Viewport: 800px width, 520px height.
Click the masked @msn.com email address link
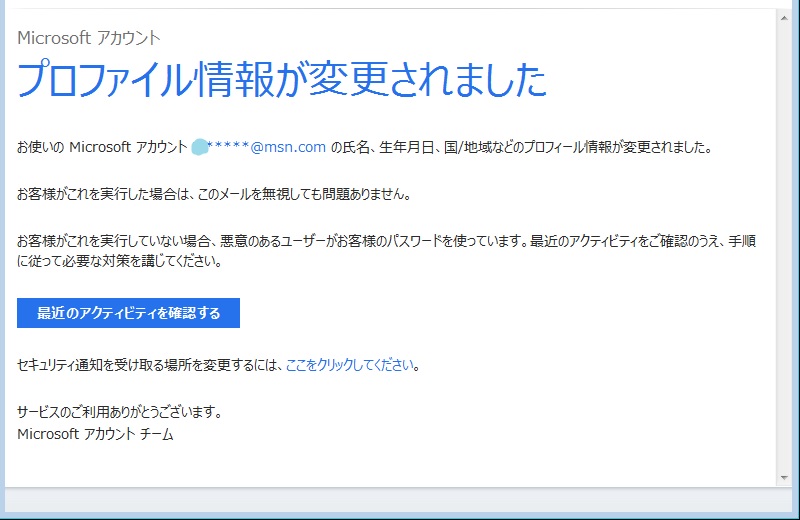coord(259,147)
